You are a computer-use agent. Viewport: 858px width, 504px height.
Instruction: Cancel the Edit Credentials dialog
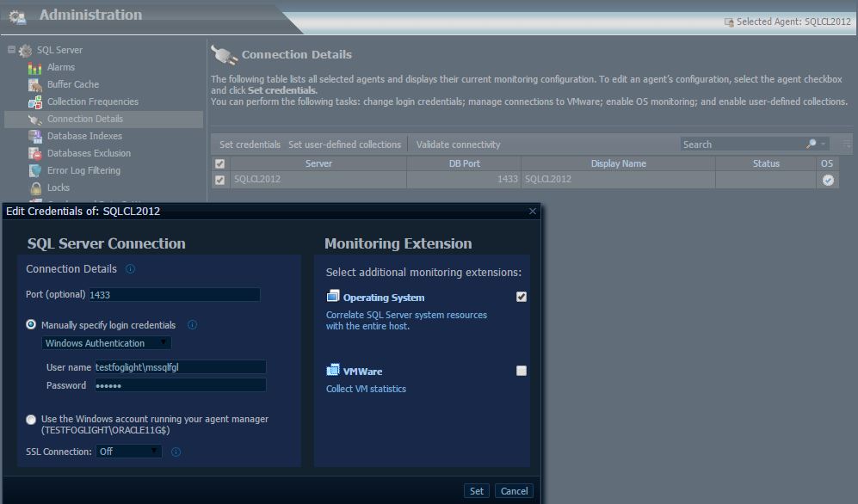(514, 490)
